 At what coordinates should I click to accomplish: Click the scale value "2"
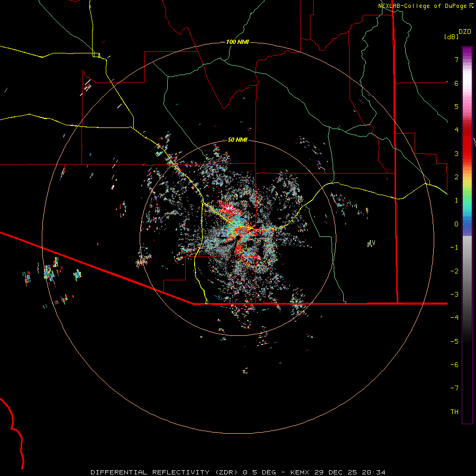click(x=456, y=177)
